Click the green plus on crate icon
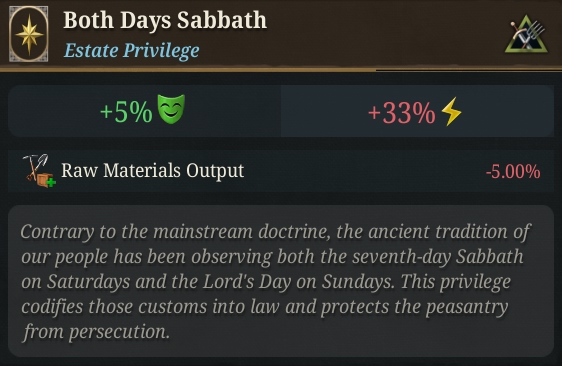Screen dimensions: 562x366 point(51,182)
